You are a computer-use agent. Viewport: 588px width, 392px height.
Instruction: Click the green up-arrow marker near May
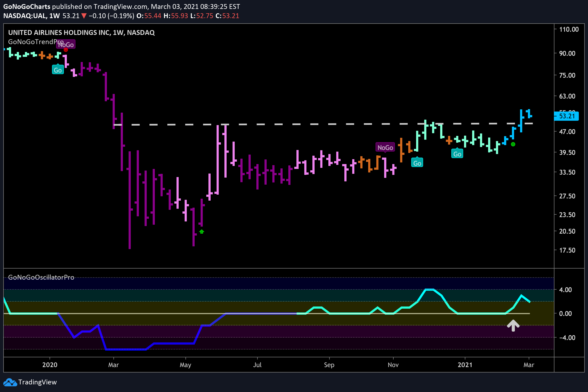click(201, 232)
